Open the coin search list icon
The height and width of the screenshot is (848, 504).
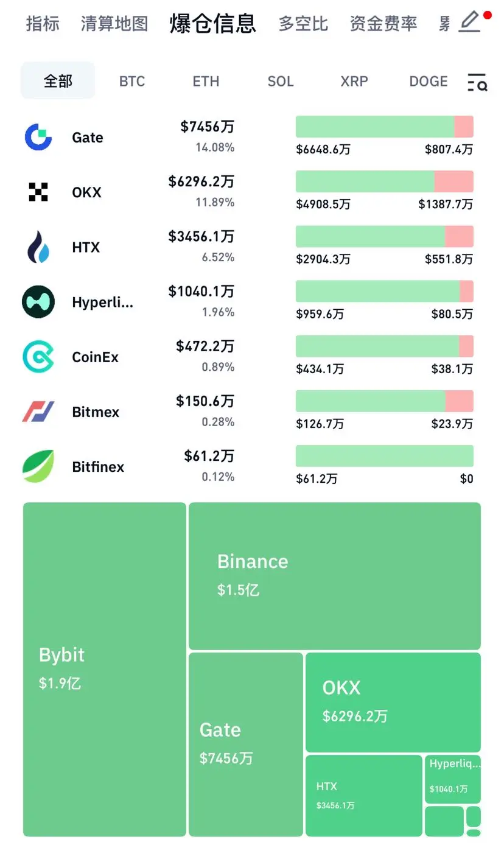click(477, 82)
